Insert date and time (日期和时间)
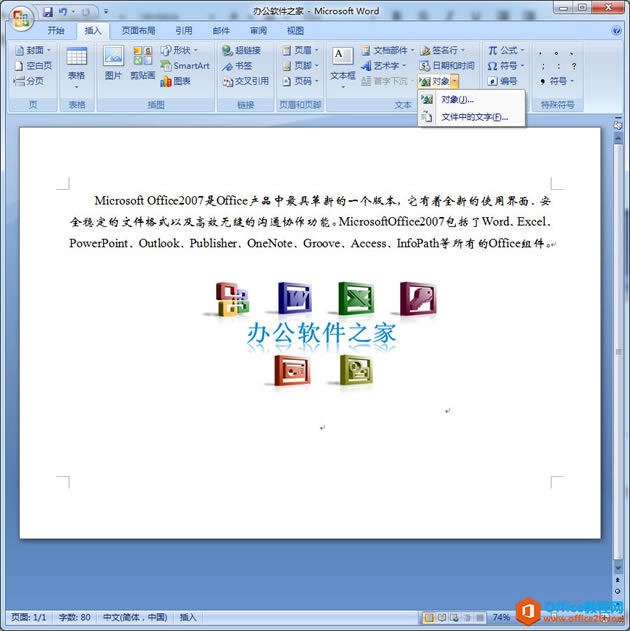The image size is (630, 631). 447,66
